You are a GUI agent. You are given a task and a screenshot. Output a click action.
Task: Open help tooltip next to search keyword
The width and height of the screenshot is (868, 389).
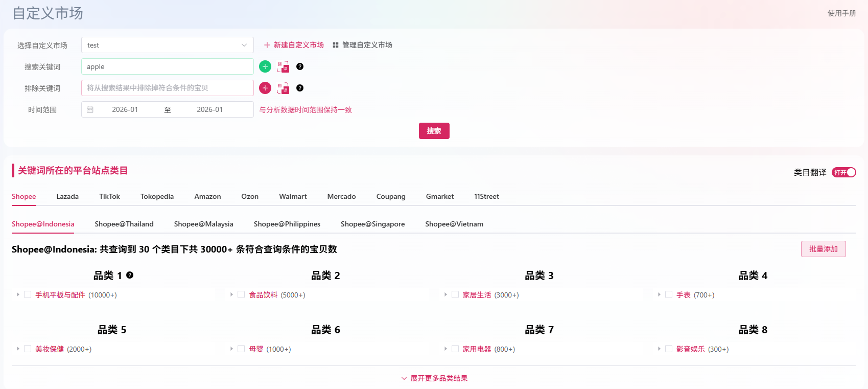(x=300, y=66)
